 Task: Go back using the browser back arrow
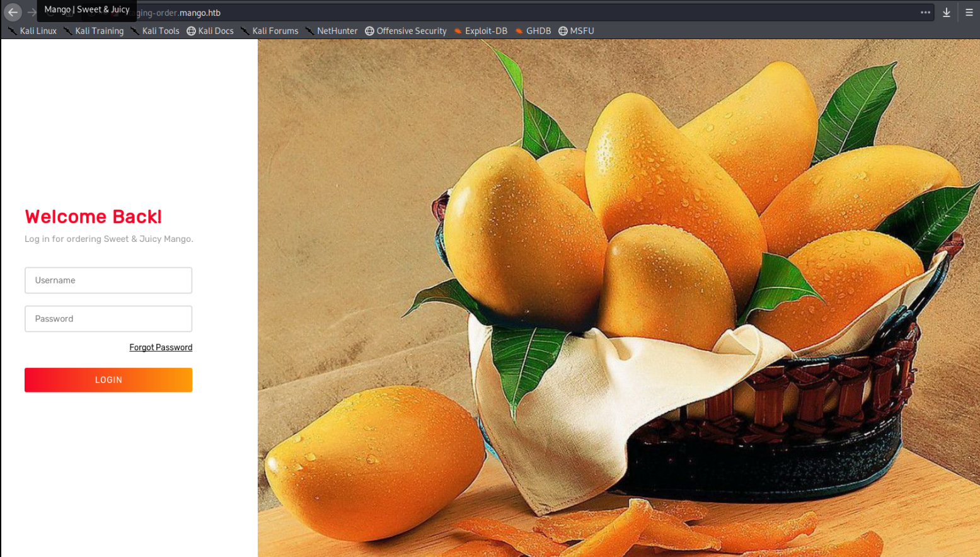click(x=13, y=12)
